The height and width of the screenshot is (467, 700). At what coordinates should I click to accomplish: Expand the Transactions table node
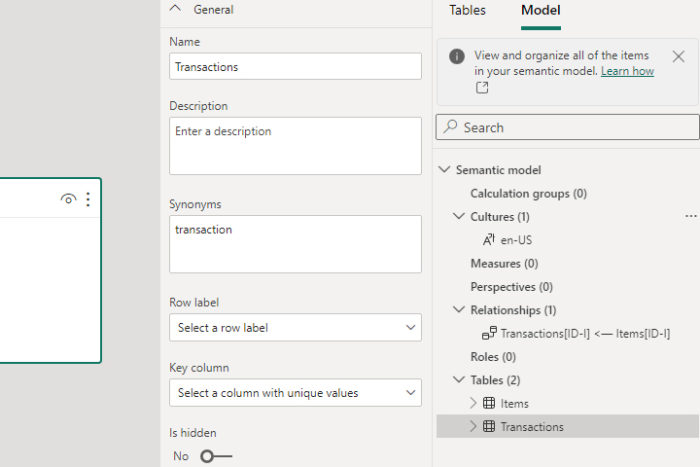[x=473, y=426]
